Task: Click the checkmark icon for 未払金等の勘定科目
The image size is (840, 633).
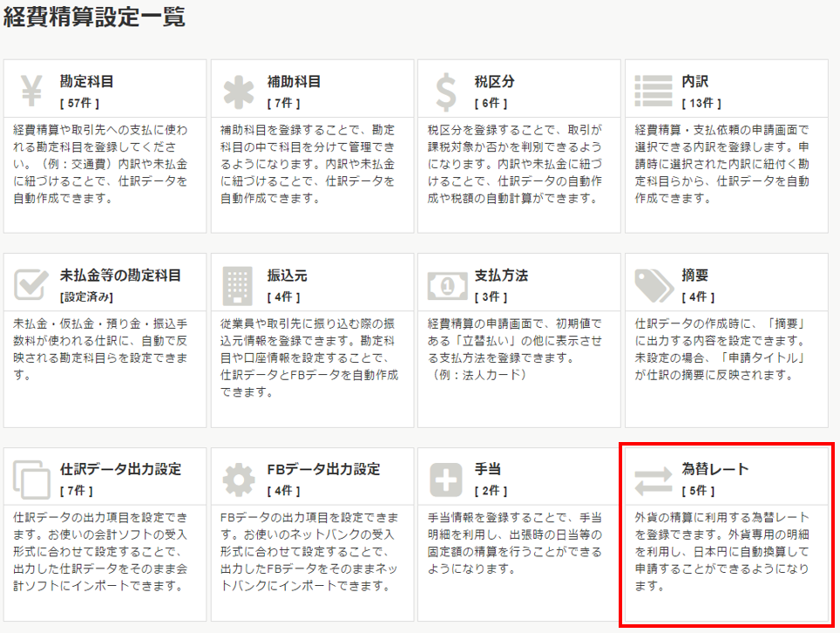Action: [31, 284]
